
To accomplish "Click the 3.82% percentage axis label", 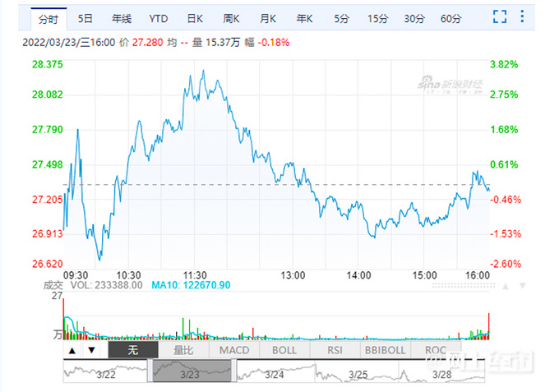I will point(504,64).
